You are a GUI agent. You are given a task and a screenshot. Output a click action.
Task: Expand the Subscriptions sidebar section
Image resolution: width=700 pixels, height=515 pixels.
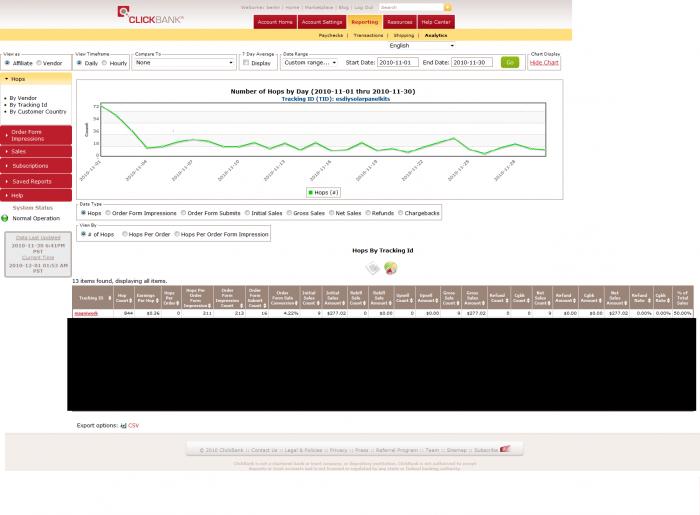coord(36,166)
